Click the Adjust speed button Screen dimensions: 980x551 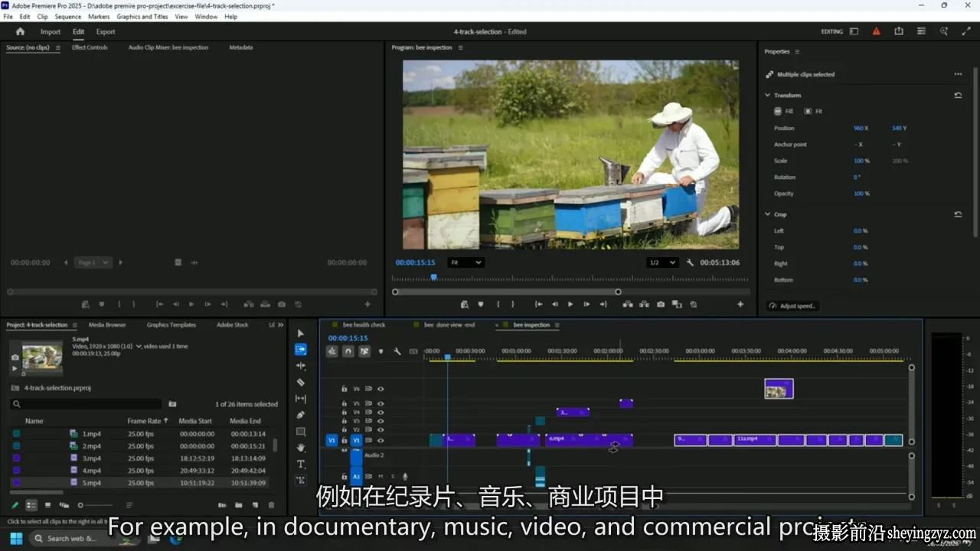(793, 306)
